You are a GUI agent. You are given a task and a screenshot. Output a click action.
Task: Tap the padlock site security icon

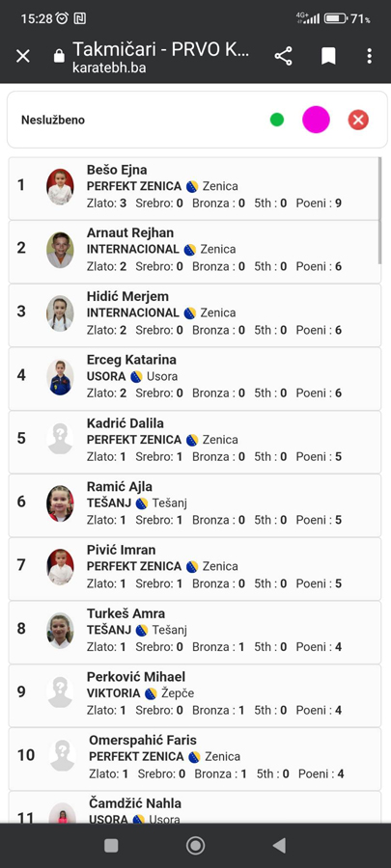click(59, 56)
